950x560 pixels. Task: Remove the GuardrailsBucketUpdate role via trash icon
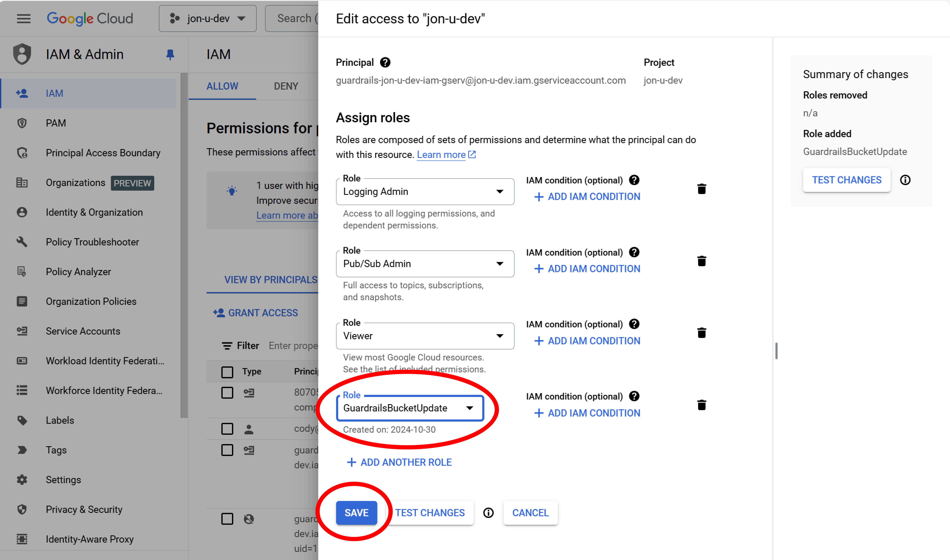pyautogui.click(x=701, y=405)
